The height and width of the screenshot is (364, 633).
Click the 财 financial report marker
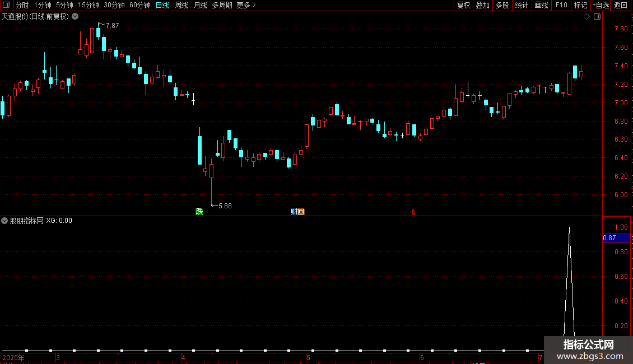[294, 212]
